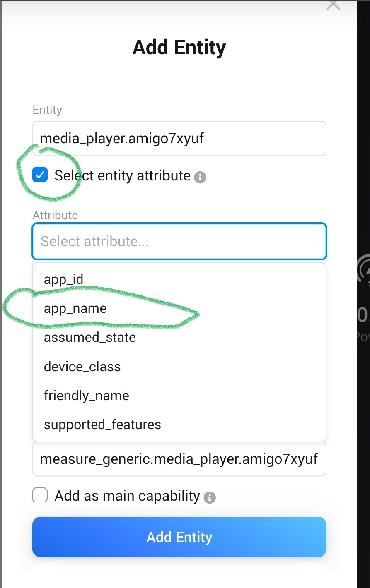Viewport: 370px width, 588px height.
Task: Choose app_id from the attribute list
Action: click(64, 279)
